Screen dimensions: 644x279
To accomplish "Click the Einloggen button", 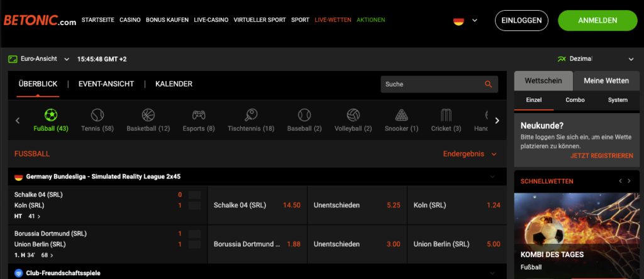I will pyautogui.click(x=521, y=21).
